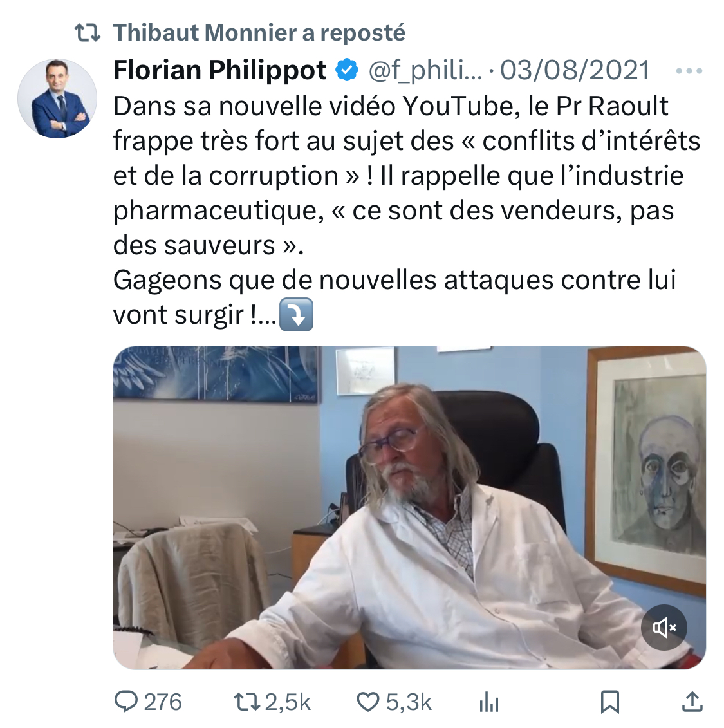Open the @f_phili... handle link
The image size is (724, 728).
[425, 70]
